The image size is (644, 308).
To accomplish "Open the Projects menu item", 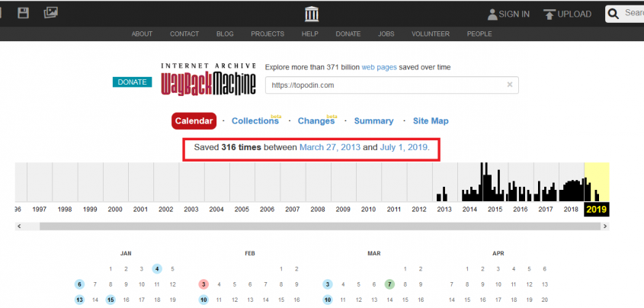I will tap(268, 34).
